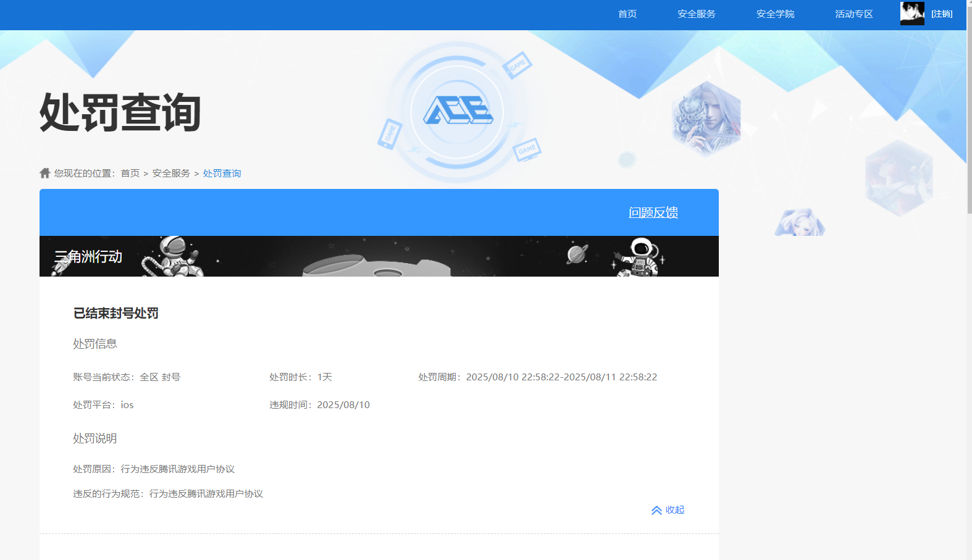
Task: Click the 违反的行为规范 description line
Action: click(x=168, y=494)
